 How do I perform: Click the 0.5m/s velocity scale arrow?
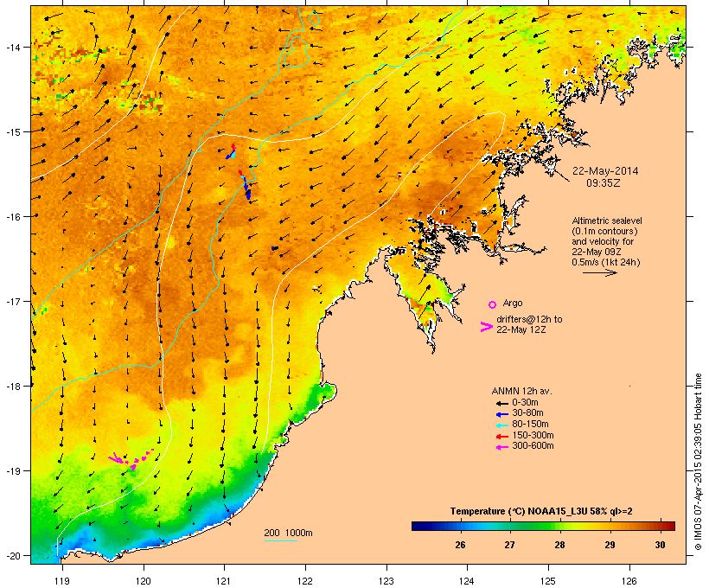coord(599,272)
